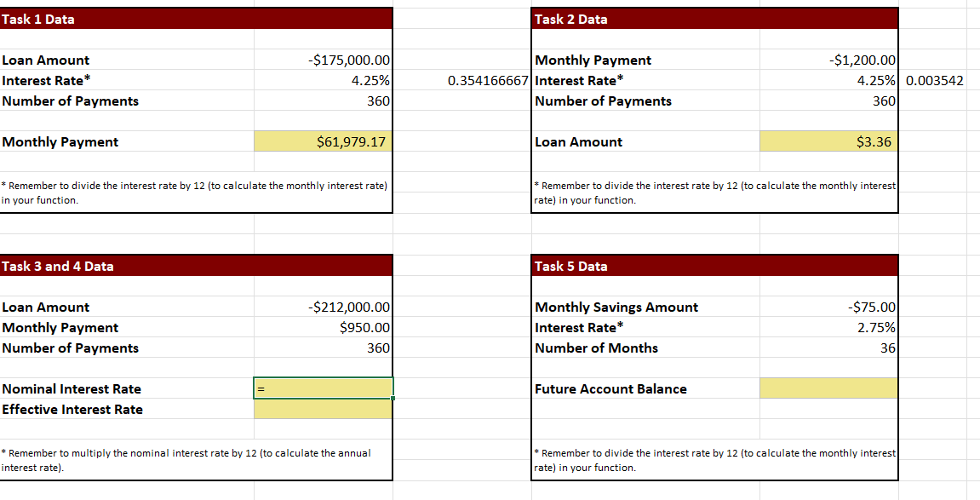Image resolution: width=980 pixels, height=500 pixels.
Task: Click the empty Future Account Balance cell
Action: pos(828,388)
